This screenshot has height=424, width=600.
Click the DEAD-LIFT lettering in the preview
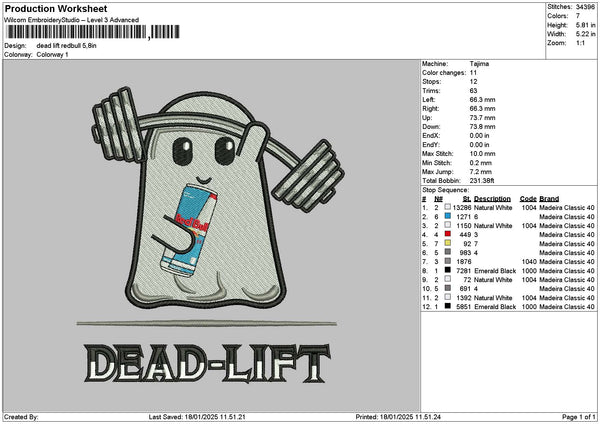pos(207,363)
